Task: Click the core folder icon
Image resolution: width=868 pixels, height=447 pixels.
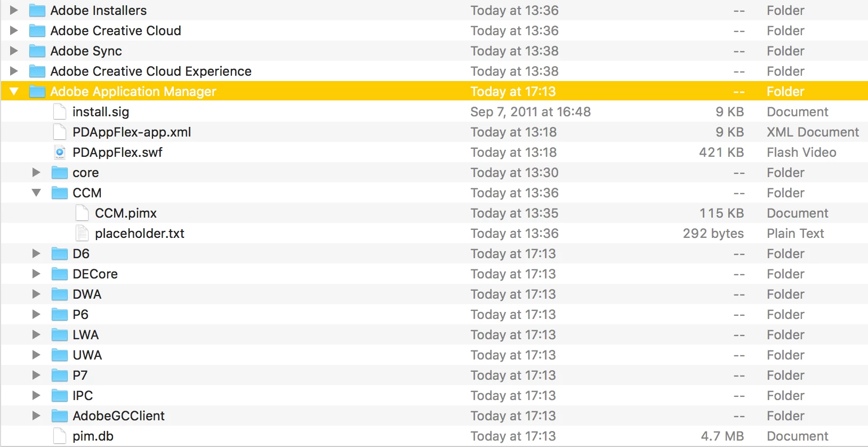Action: (x=59, y=172)
